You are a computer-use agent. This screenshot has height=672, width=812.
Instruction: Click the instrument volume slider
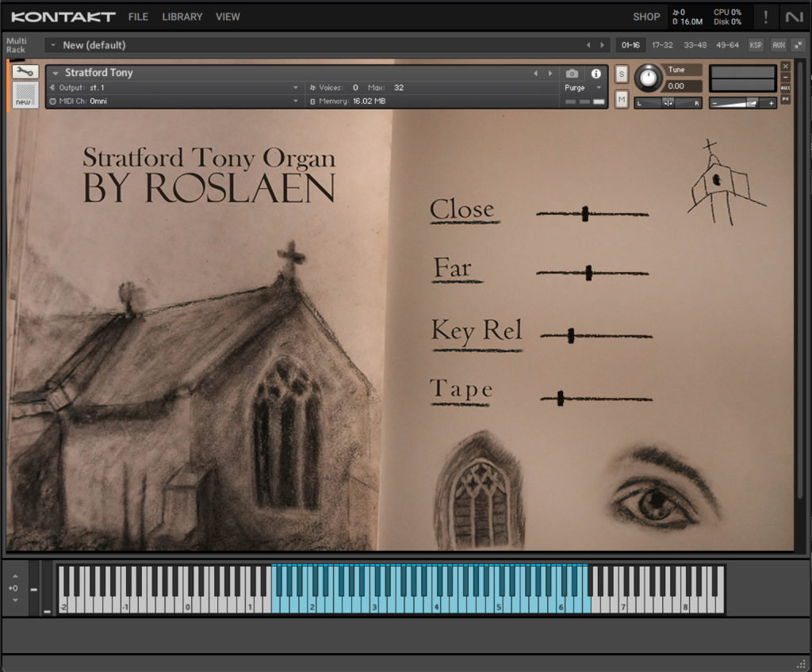(x=742, y=104)
